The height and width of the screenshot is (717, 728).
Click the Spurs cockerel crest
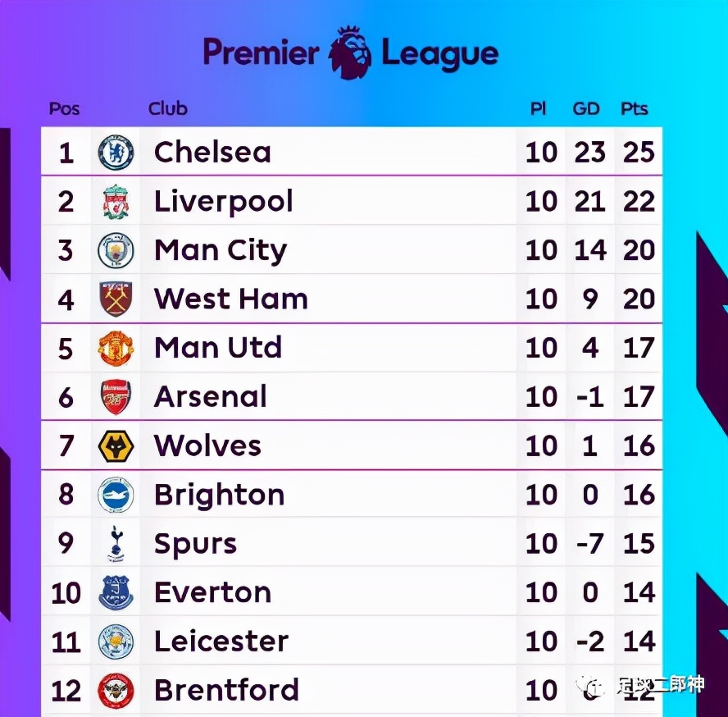[x=116, y=544]
